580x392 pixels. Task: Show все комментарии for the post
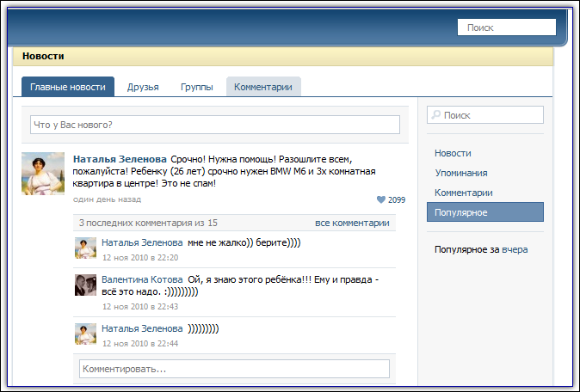[352, 223]
